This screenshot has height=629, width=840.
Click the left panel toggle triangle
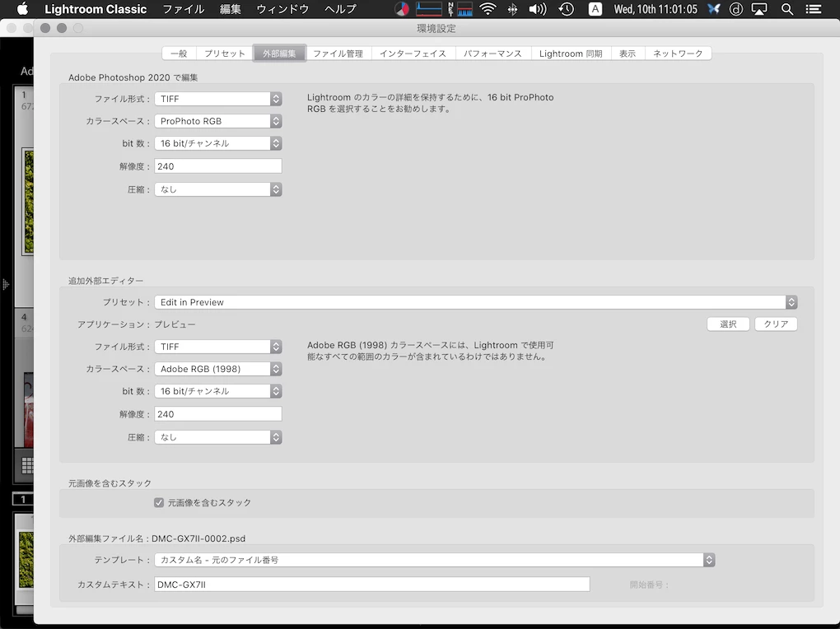point(6,284)
